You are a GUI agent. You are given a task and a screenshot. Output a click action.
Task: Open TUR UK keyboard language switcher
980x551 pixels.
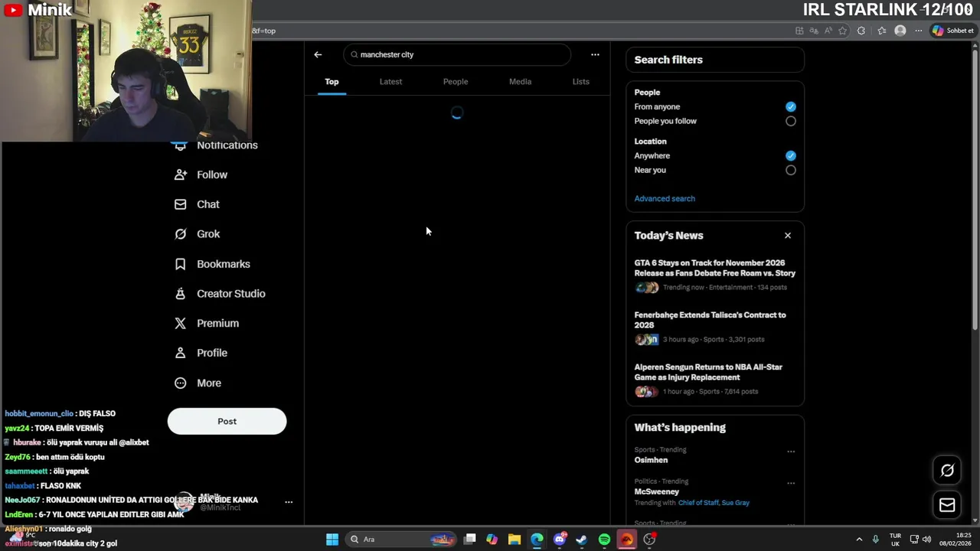click(895, 540)
